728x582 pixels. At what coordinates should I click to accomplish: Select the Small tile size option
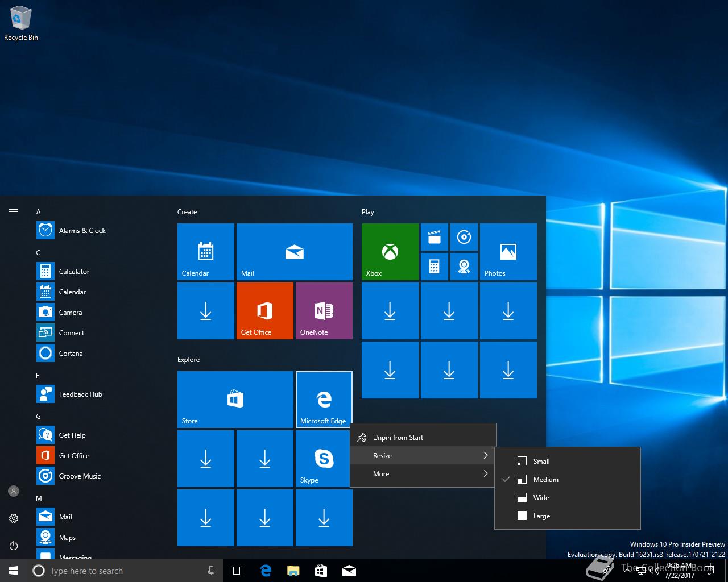pyautogui.click(x=541, y=462)
